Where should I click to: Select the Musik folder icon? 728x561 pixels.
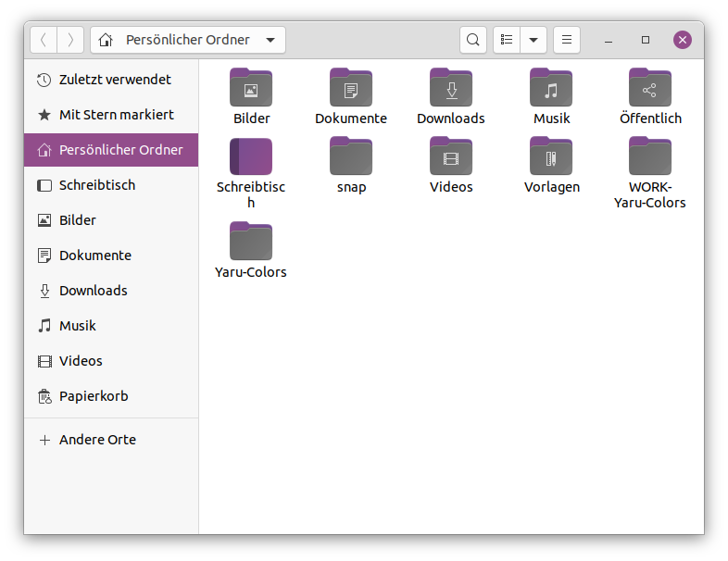point(551,87)
